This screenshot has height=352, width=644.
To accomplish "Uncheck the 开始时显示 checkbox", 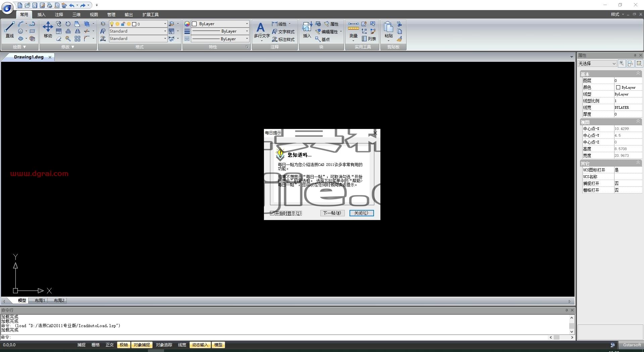I will tap(272, 213).
